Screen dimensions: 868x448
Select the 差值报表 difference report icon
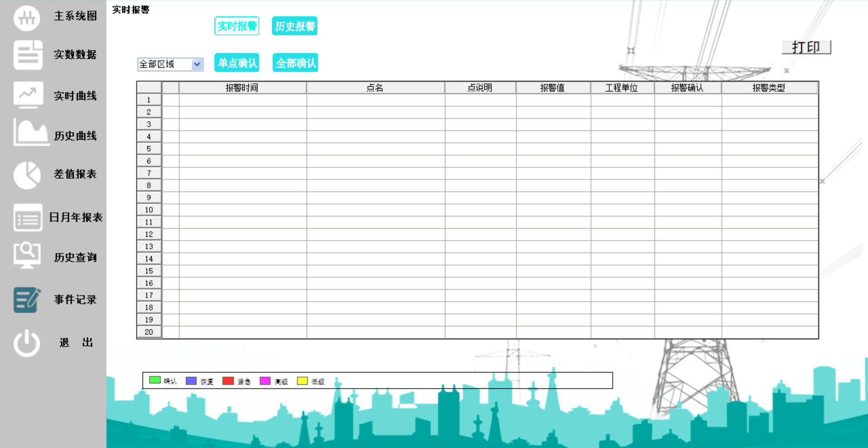[27, 174]
